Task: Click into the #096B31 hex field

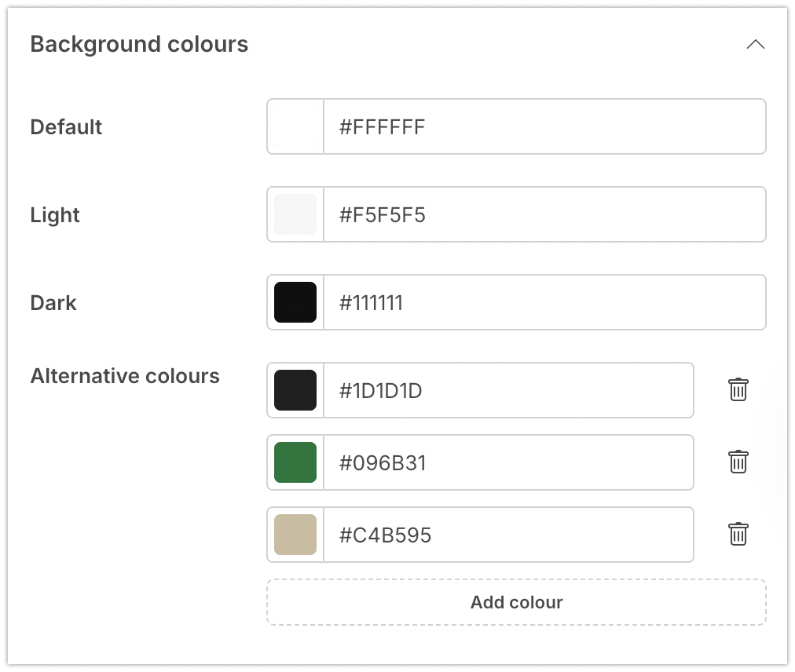Action: click(x=507, y=462)
